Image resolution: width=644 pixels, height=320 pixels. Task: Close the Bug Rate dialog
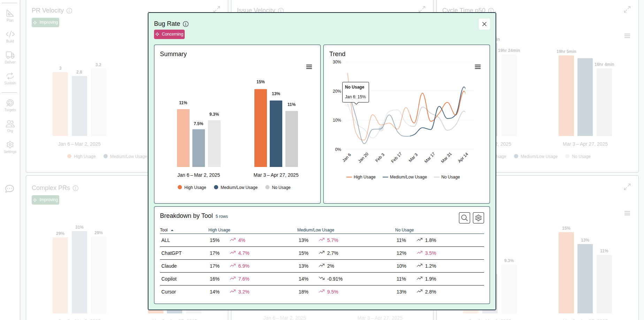pyautogui.click(x=484, y=24)
